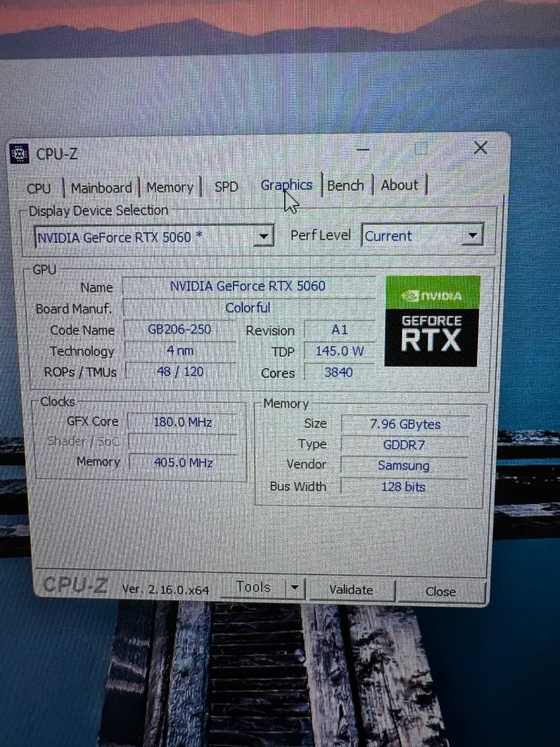Click the empty Shader / SoC field

[x=182, y=443]
